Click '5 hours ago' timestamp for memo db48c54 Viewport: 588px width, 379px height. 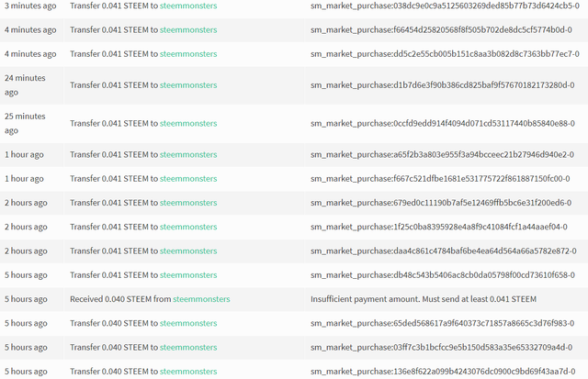(26, 275)
